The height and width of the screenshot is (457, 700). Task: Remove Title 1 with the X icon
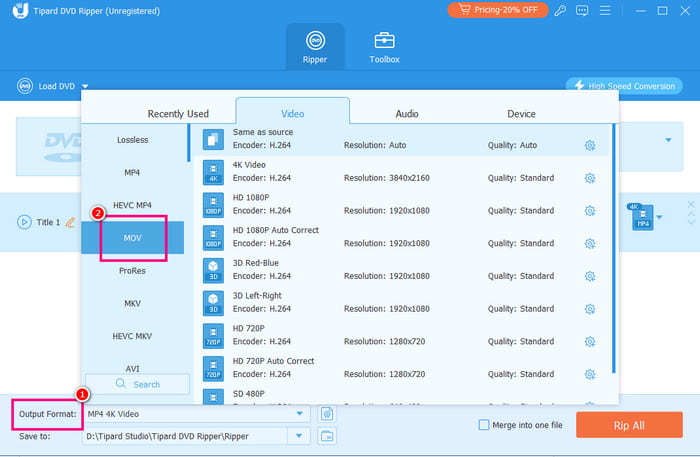click(691, 204)
